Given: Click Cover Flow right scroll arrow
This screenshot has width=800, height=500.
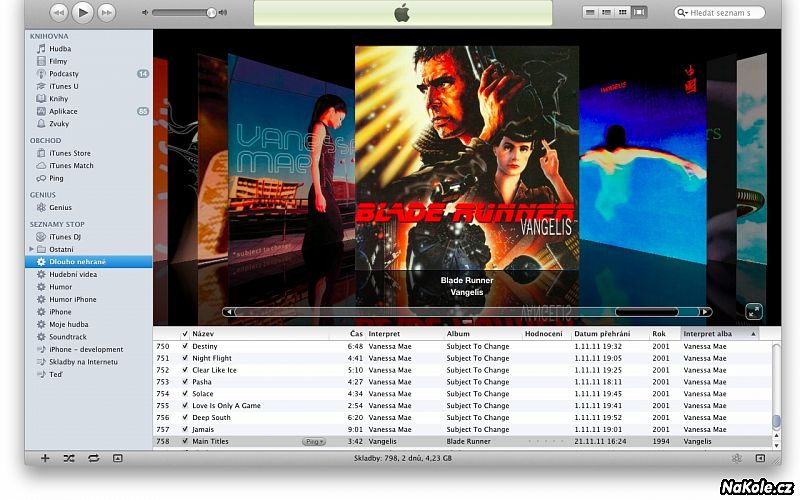Looking at the screenshot, I should (x=705, y=312).
